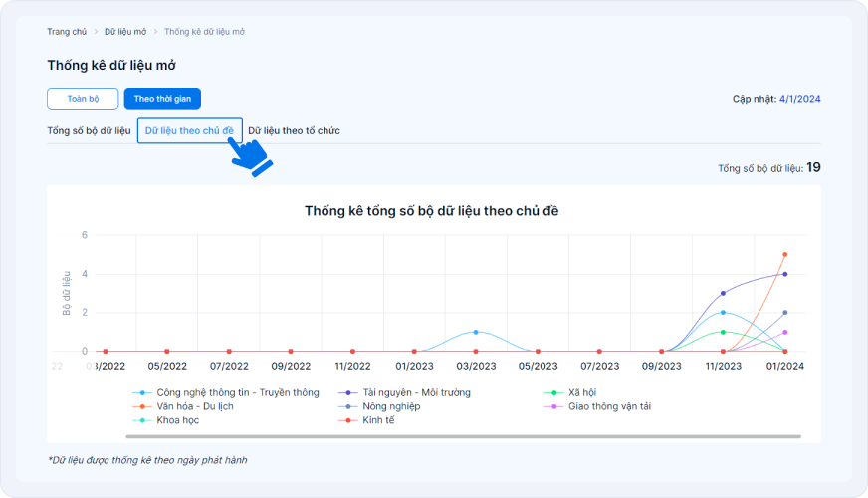Screen dimensions: 868x498
Task: Click gray-blue data point at 01/2024 value 2
Action: pos(785,313)
